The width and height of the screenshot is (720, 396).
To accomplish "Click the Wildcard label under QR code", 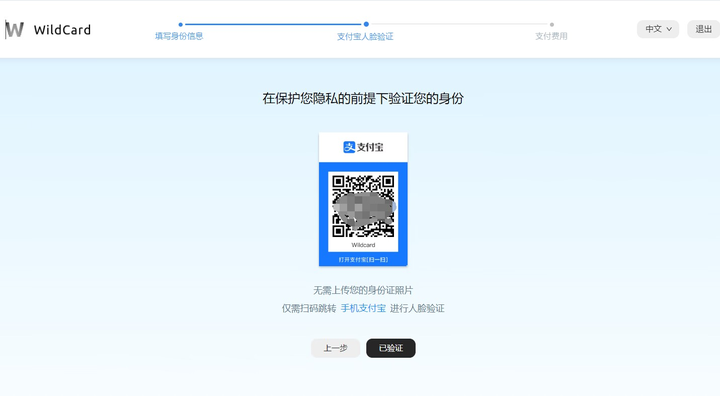I will (x=363, y=245).
